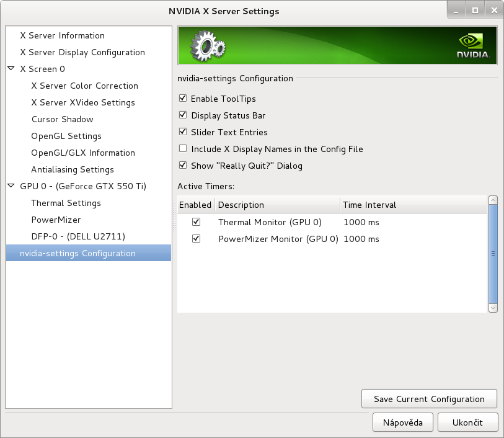Open X Server Information page
The width and height of the screenshot is (504, 438).
coord(63,35)
